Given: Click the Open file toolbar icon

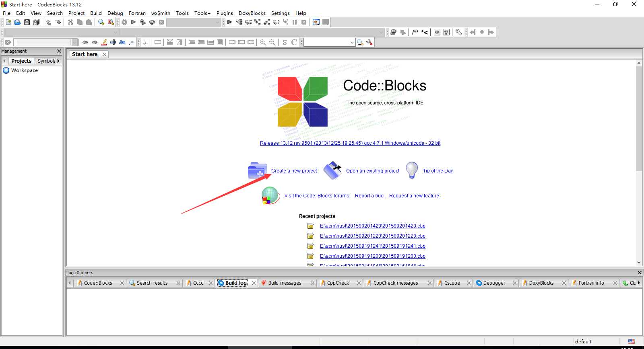Looking at the screenshot, I should (x=17, y=22).
